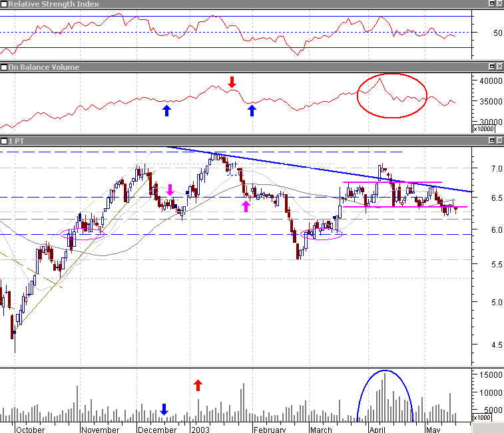The width and height of the screenshot is (504, 433).
Task: Click the December date label
Action: (x=157, y=430)
